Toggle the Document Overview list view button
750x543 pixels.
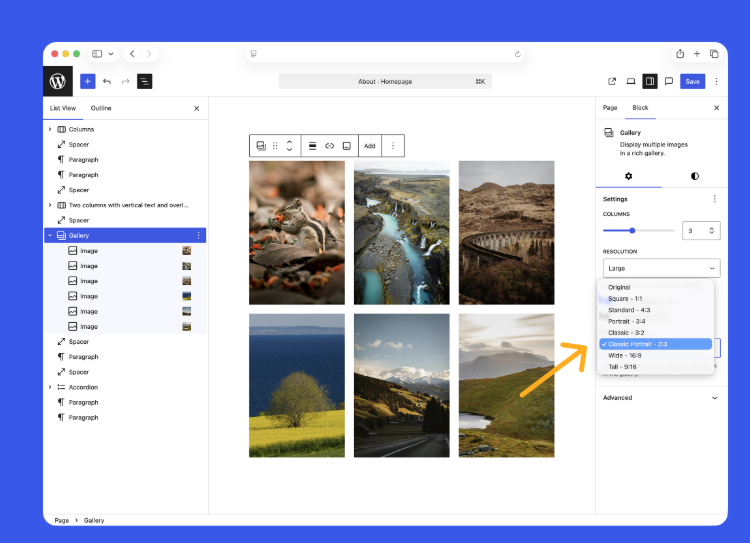(x=145, y=81)
